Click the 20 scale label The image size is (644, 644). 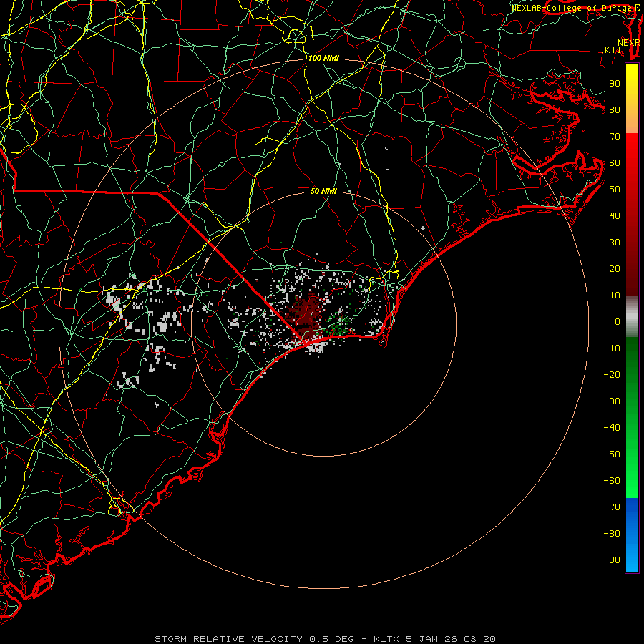pyautogui.click(x=615, y=269)
